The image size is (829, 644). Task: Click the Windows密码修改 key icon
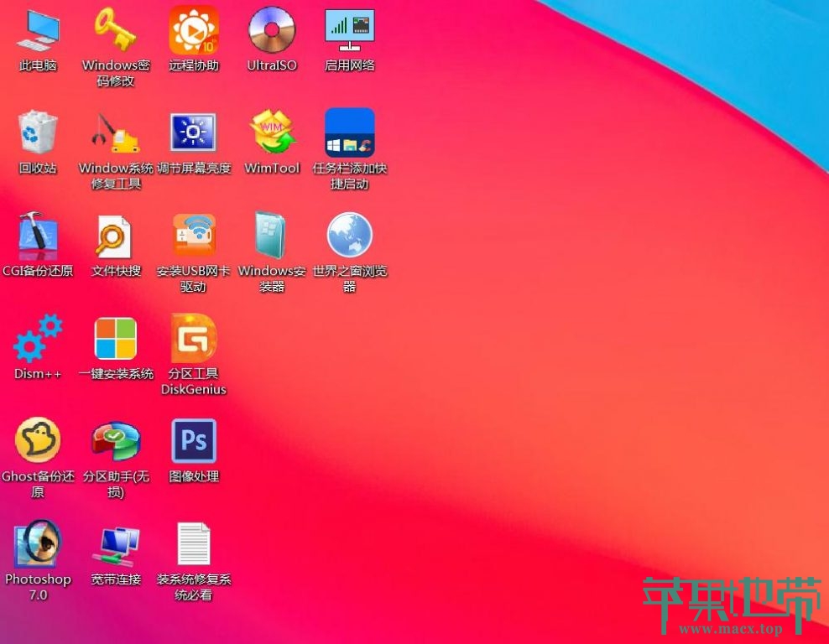coord(116,32)
